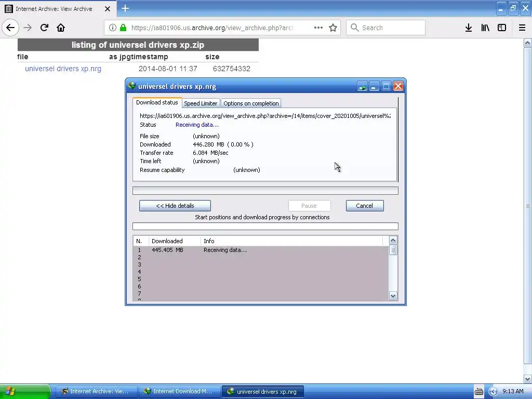Viewport: 532px width, 399px height.
Task: Click the download URL text in dialog
Action: [x=265, y=116]
